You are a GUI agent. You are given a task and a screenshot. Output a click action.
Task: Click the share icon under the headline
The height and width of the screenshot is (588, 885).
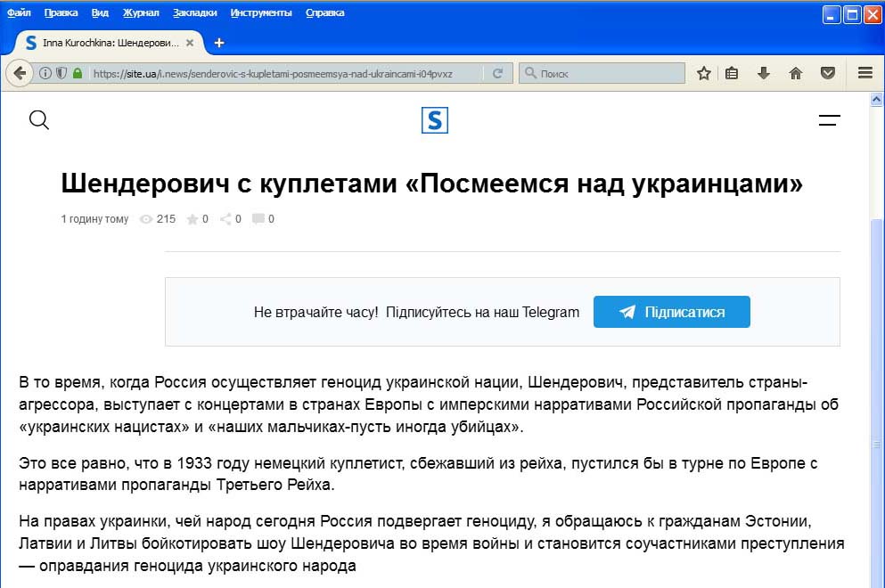pos(225,219)
